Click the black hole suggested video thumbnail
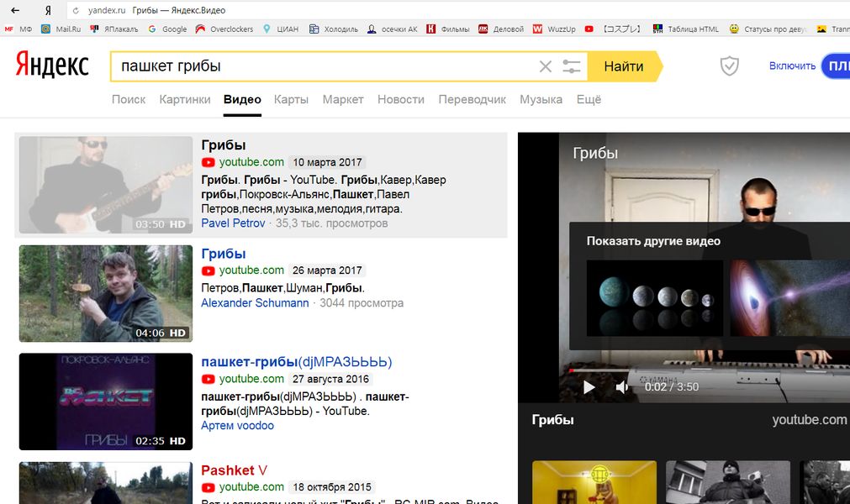The height and width of the screenshot is (504, 850). (789, 298)
